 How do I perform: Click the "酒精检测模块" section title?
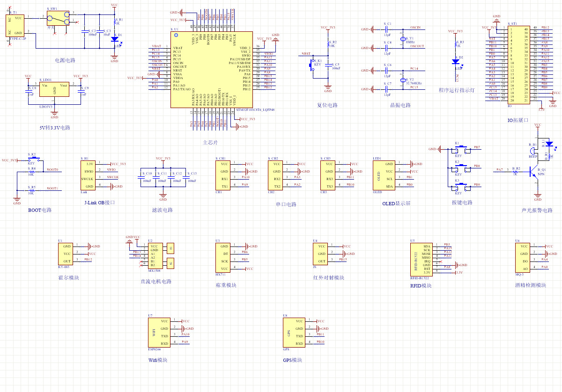[531, 285]
